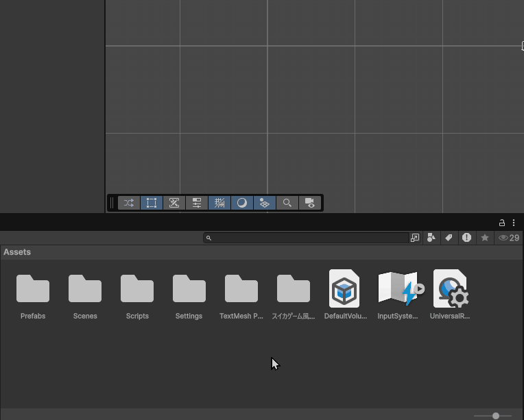The height and width of the screenshot is (420, 524).
Task: Toggle the Rect selection outline overlay button
Action: pos(152,203)
